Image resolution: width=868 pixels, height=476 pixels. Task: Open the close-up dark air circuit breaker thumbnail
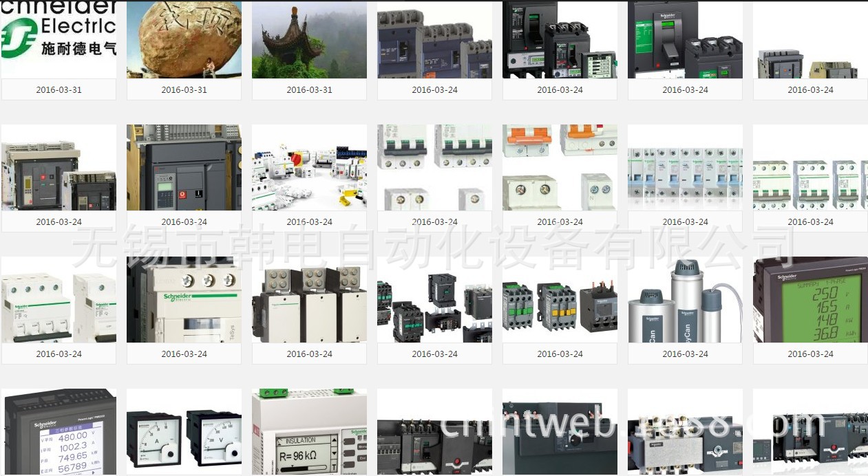(184, 167)
